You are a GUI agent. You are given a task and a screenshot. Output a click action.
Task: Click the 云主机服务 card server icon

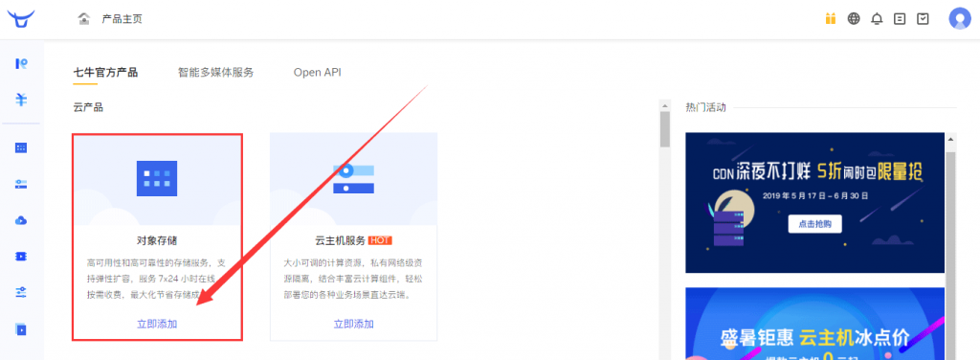tap(353, 178)
